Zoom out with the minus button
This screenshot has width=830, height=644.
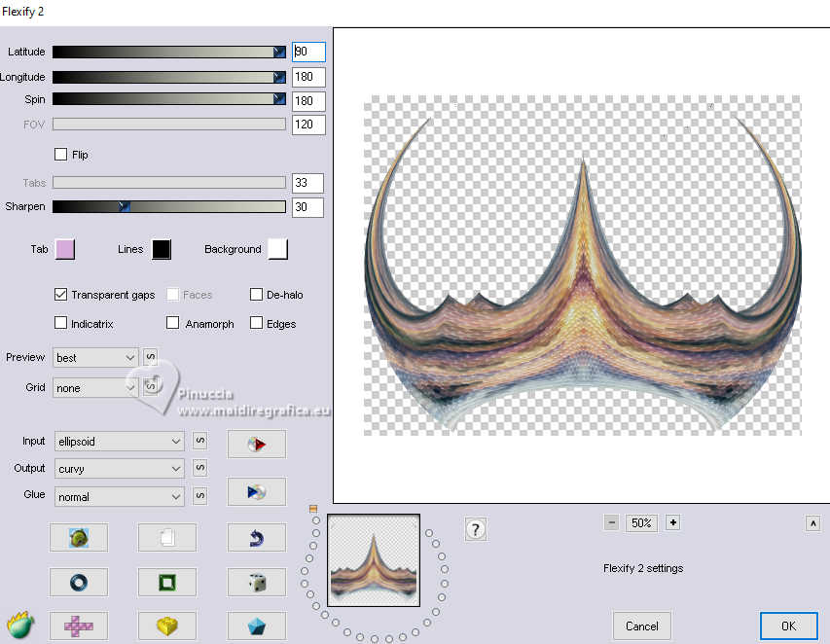611,522
